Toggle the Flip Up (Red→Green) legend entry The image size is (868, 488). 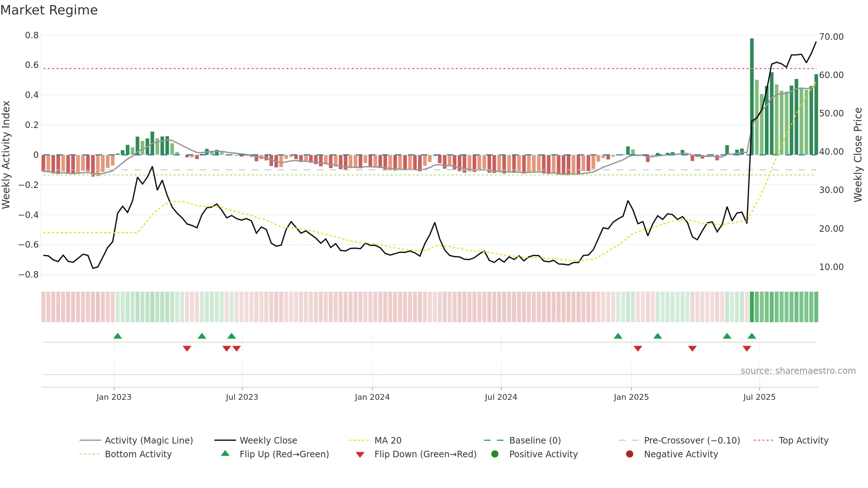tap(275, 454)
